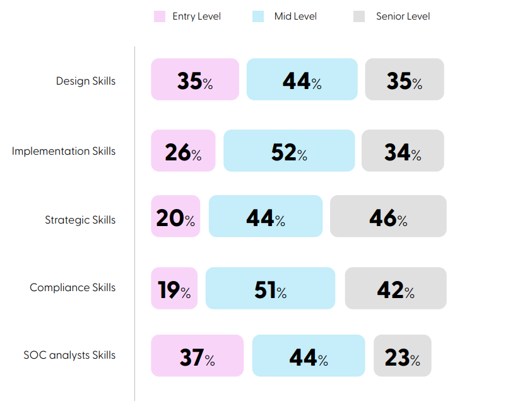Select the Mid Level legend label
Screen dimensions: 532x401
coord(295,16)
